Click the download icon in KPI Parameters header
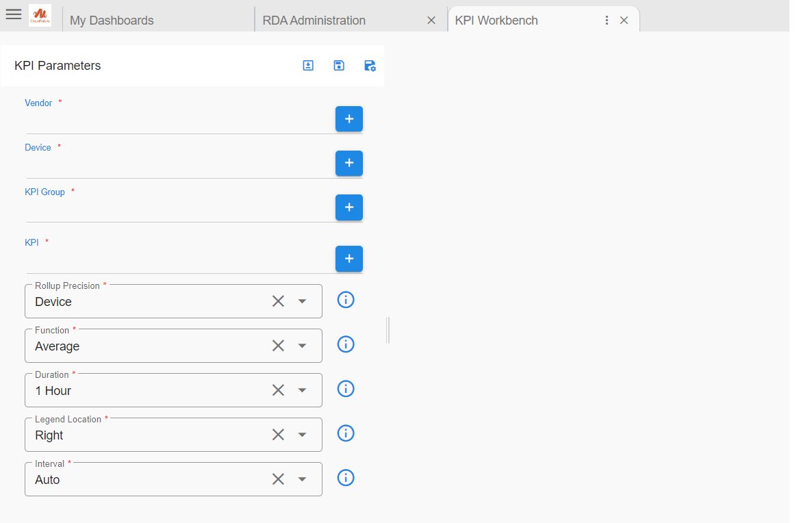This screenshot has height=523, width=812. pyautogui.click(x=308, y=66)
